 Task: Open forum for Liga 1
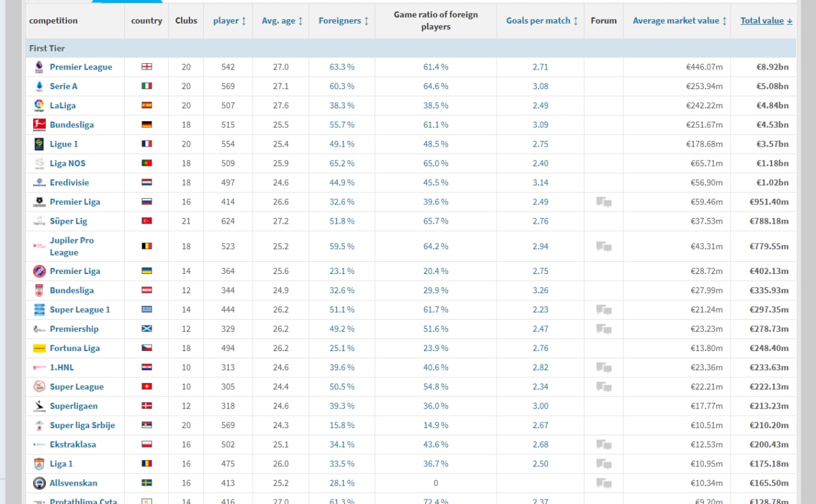[604, 464]
